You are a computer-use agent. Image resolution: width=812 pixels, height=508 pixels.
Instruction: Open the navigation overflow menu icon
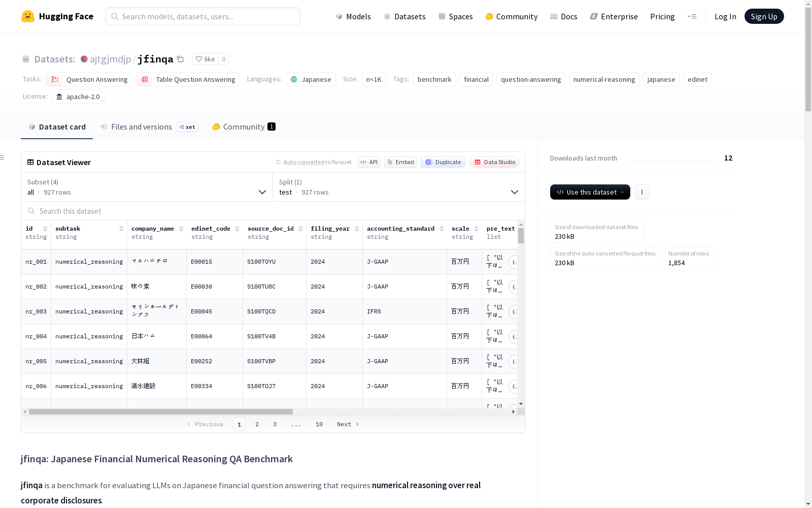point(692,16)
